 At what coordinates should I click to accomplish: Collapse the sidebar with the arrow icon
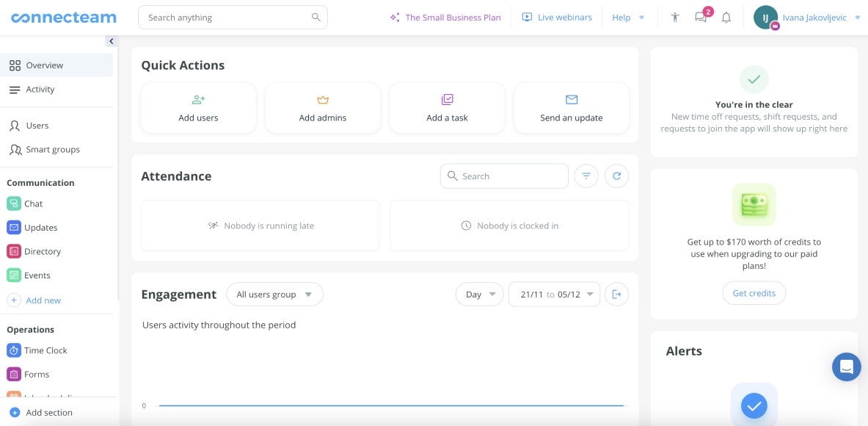click(x=112, y=41)
